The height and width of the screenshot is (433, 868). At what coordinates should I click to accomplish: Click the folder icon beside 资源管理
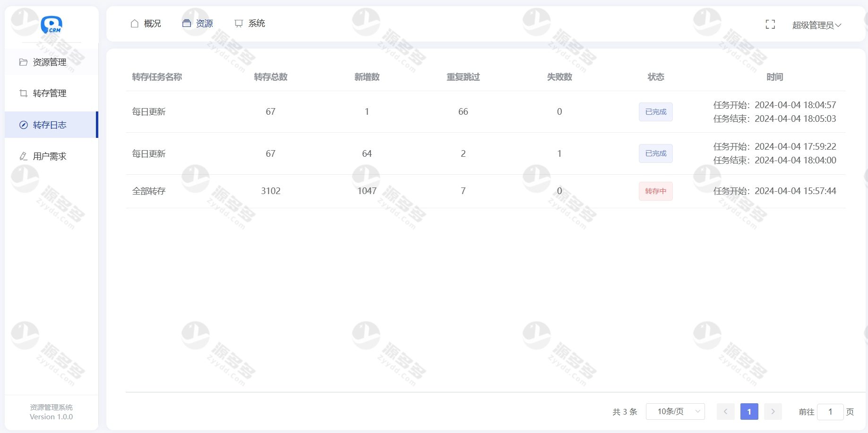(x=23, y=62)
